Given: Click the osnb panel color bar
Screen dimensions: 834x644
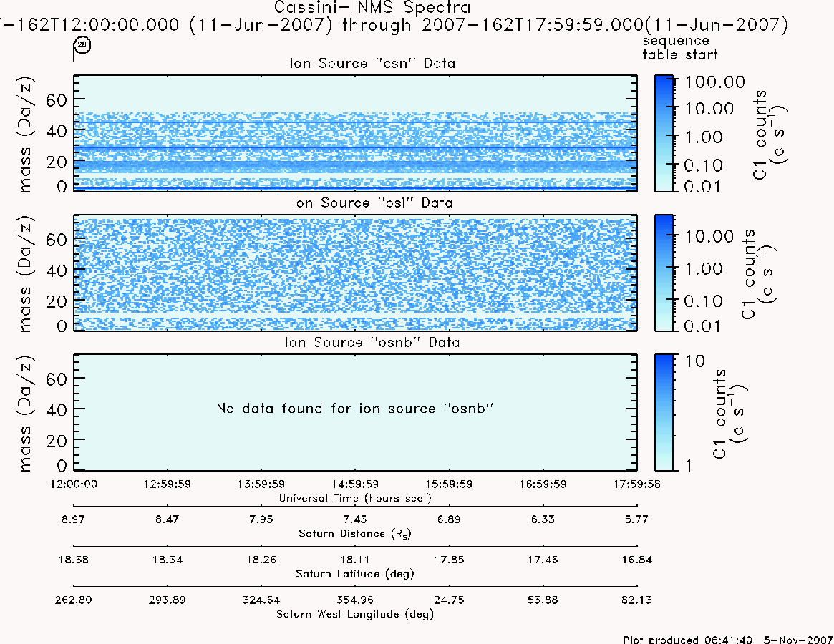Looking at the screenshot, I should coord(664,412).
